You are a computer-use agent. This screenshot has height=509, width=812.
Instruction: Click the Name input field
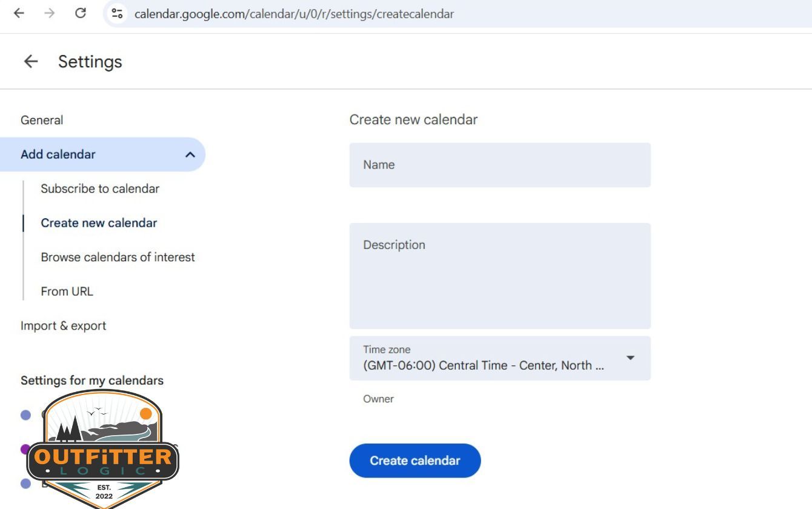[x=499, y=164]
